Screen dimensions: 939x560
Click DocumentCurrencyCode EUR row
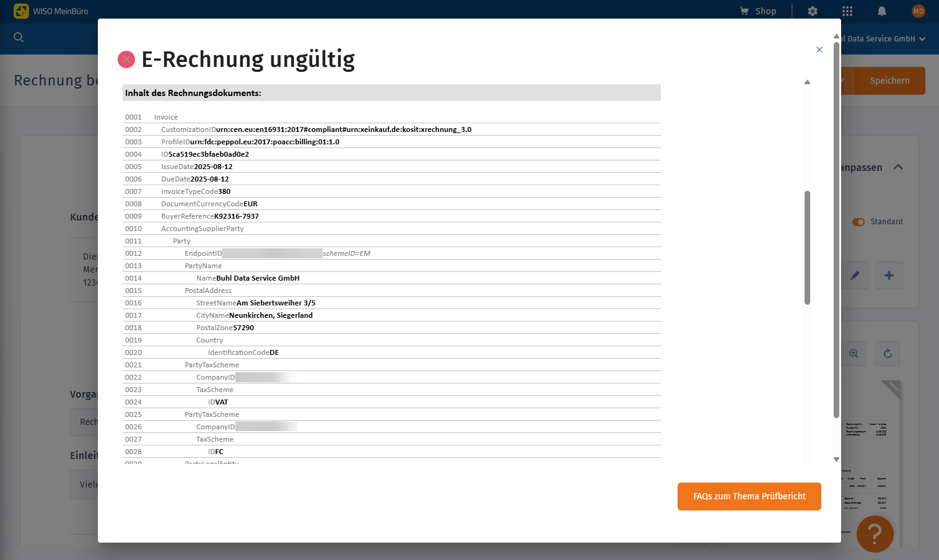pos(391,204)
